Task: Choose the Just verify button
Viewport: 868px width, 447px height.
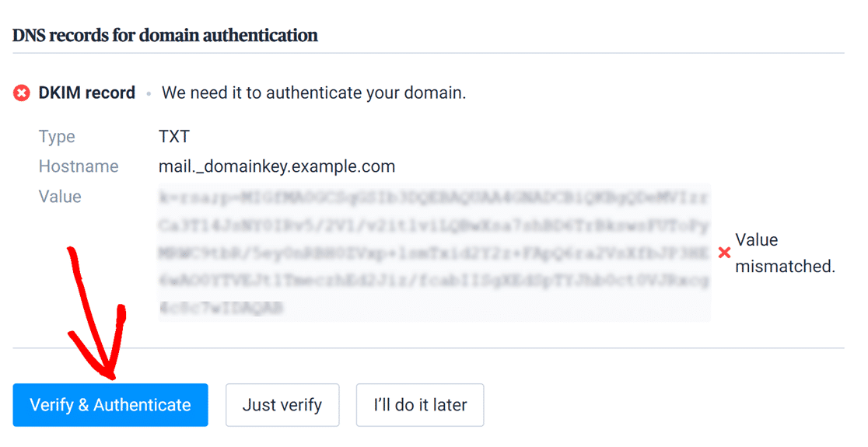Action: (282, 405)
